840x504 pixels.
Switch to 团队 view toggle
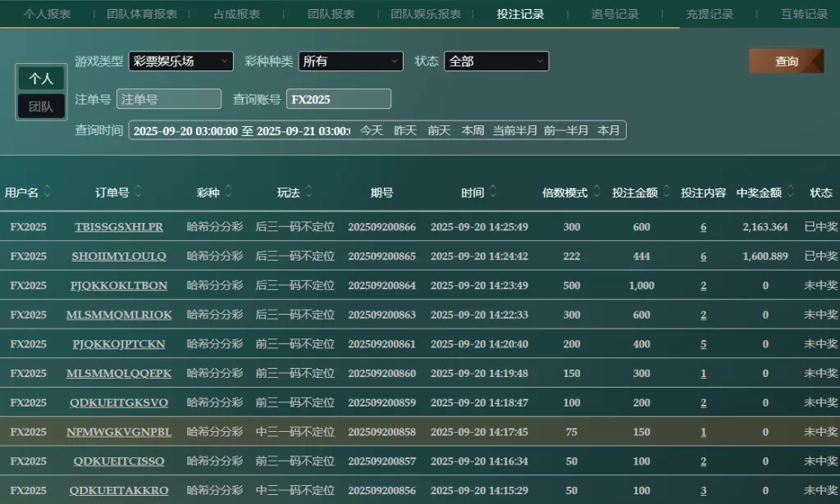pyautogui.click(x=41, y=106)
